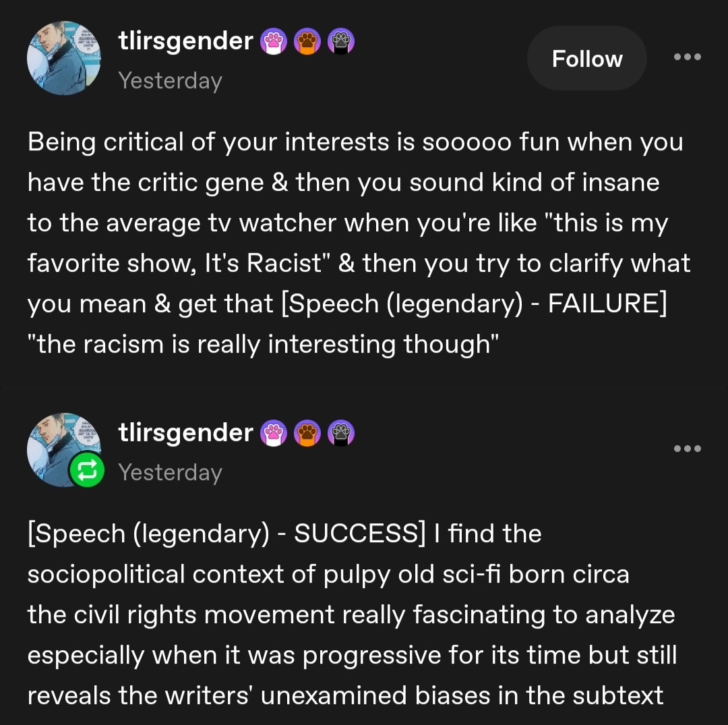
Task: Click the black paw badge in first post
Action: click(340, 42)
